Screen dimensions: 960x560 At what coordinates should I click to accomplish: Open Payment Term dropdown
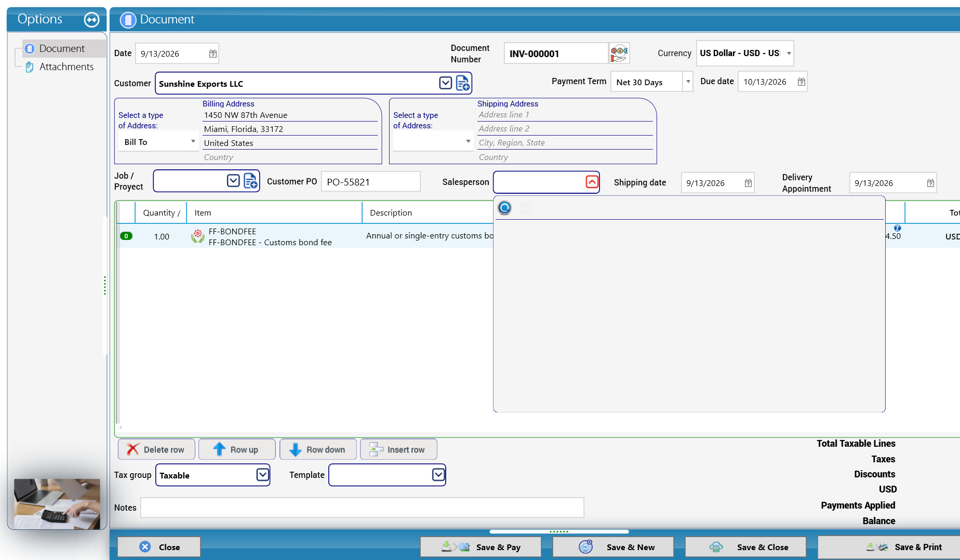688,82
